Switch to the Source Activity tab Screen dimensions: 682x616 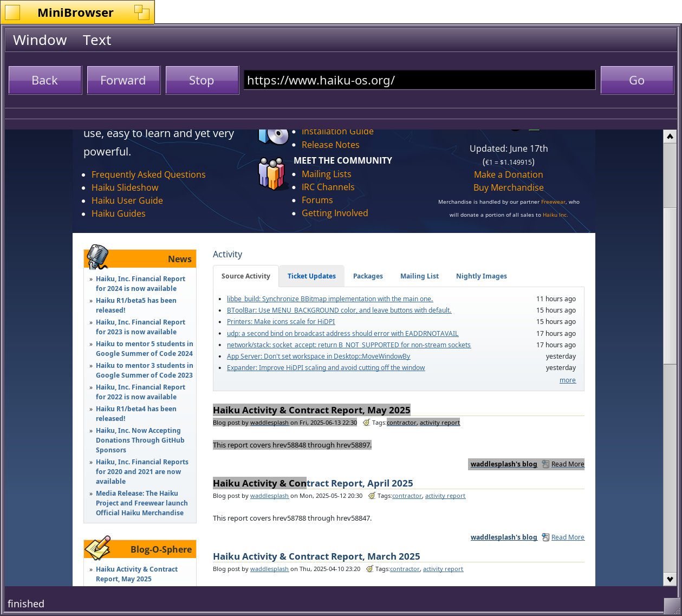point(246,276)
